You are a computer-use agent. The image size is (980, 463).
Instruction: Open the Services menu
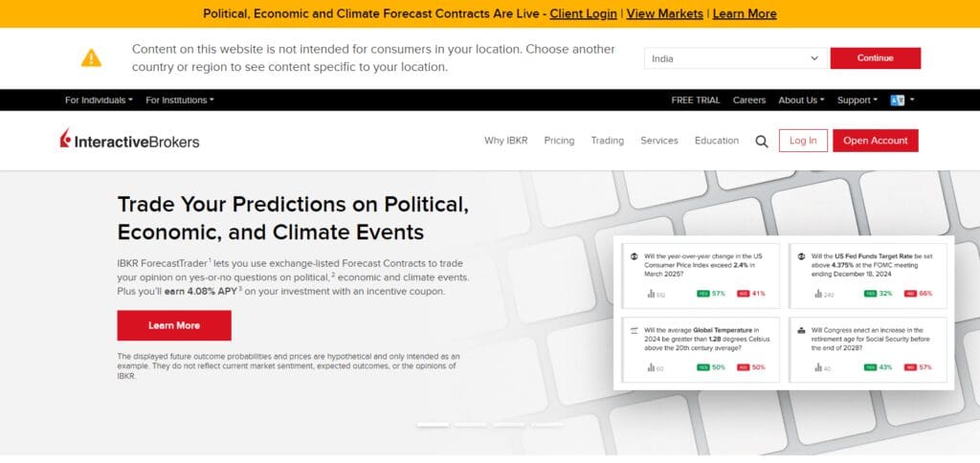point(658,141)
